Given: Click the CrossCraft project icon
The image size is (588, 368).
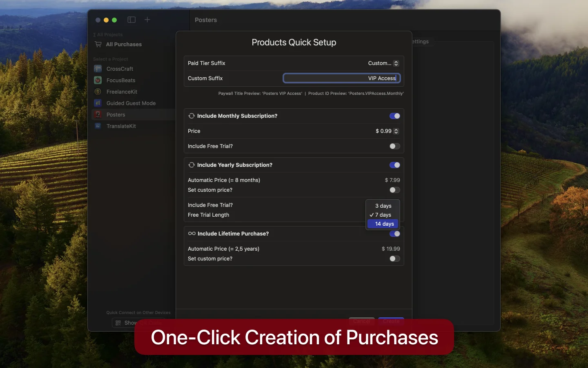Looking at the screenshot, I should point(98,69).
